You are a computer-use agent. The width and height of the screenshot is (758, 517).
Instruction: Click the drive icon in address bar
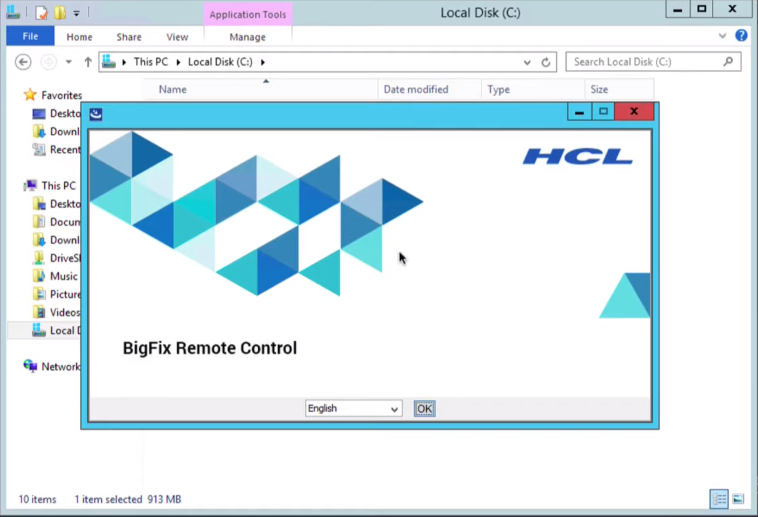[x=109, y=61]
